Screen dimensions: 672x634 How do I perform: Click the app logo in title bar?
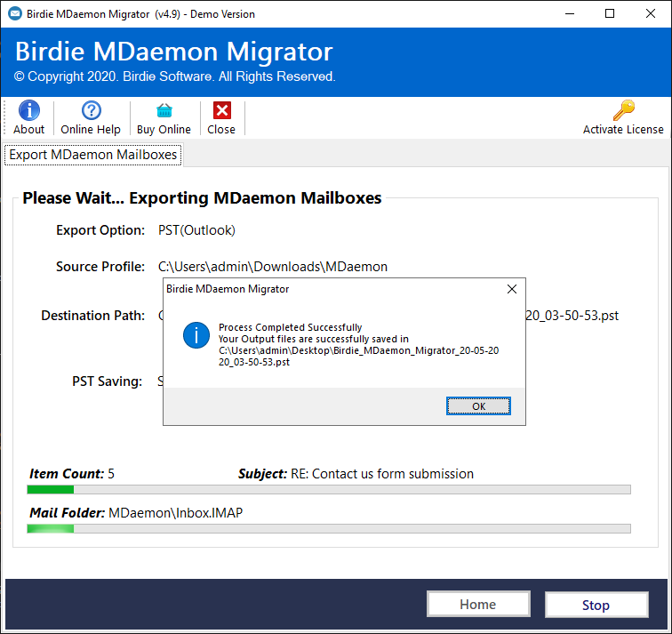[15, 13]
